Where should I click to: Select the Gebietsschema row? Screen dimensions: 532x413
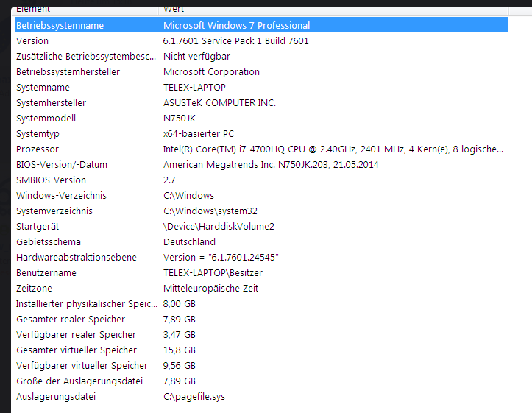[261, 242]
